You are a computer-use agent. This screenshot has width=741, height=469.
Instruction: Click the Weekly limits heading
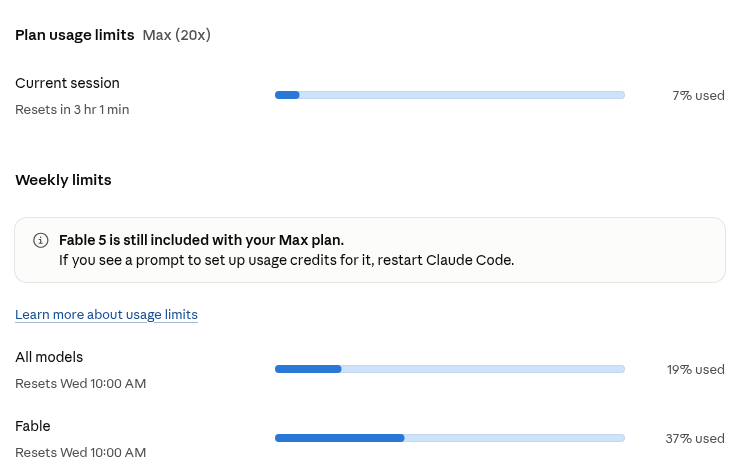point(63,180)
